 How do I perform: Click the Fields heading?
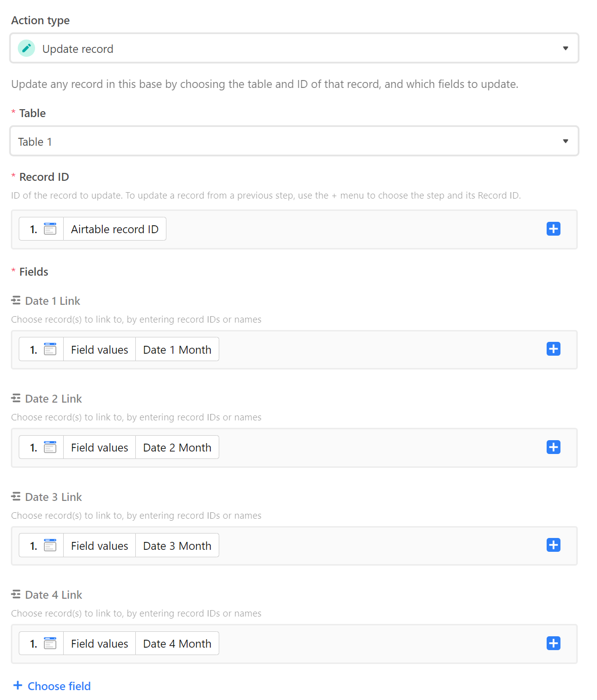pos(34,272)
